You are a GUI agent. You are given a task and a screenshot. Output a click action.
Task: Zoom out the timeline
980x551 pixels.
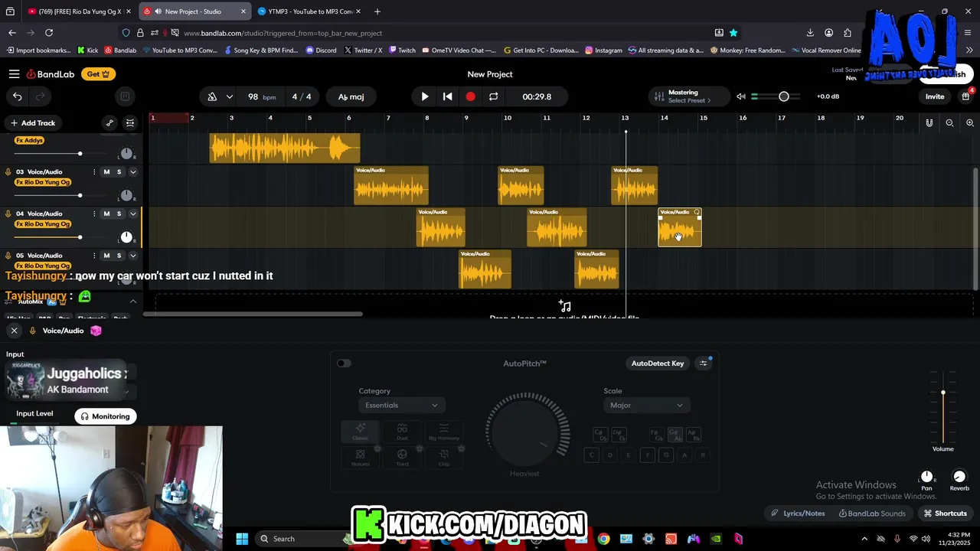click(x=949, y=122)
